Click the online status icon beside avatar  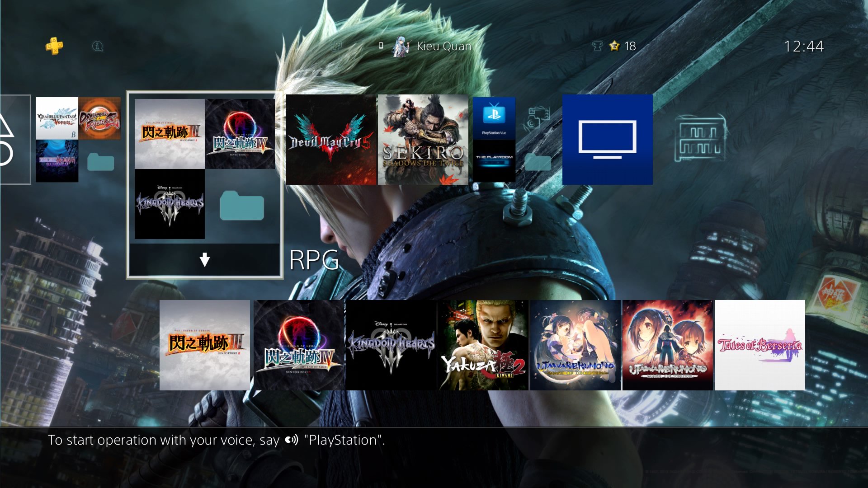pos(381,45)
